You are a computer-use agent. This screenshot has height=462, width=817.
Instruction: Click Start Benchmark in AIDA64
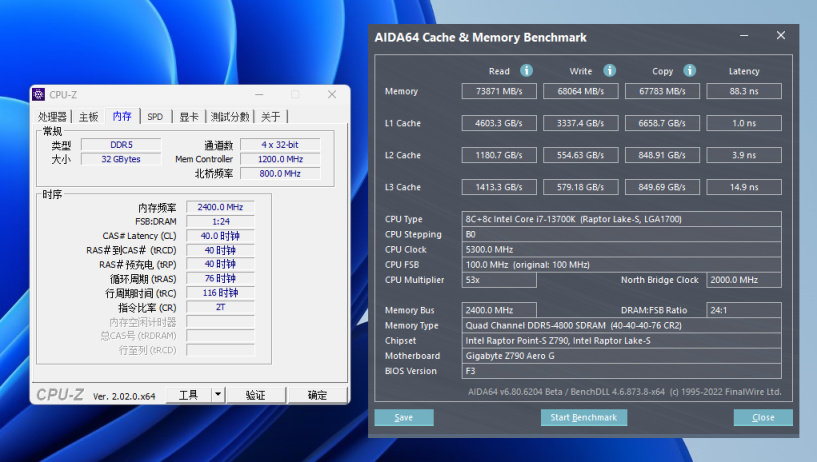coord(584,417)
